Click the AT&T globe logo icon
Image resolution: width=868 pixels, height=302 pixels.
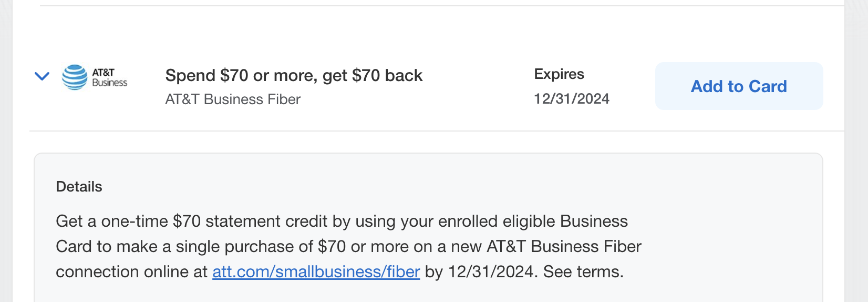click(x=75, y=77)
